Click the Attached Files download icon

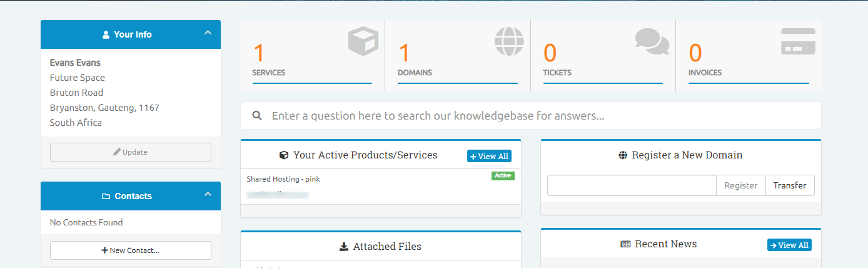click(343, 247)
